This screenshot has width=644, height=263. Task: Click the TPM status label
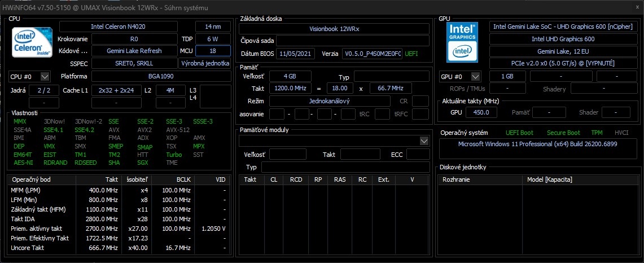click(x=596, y=133)
